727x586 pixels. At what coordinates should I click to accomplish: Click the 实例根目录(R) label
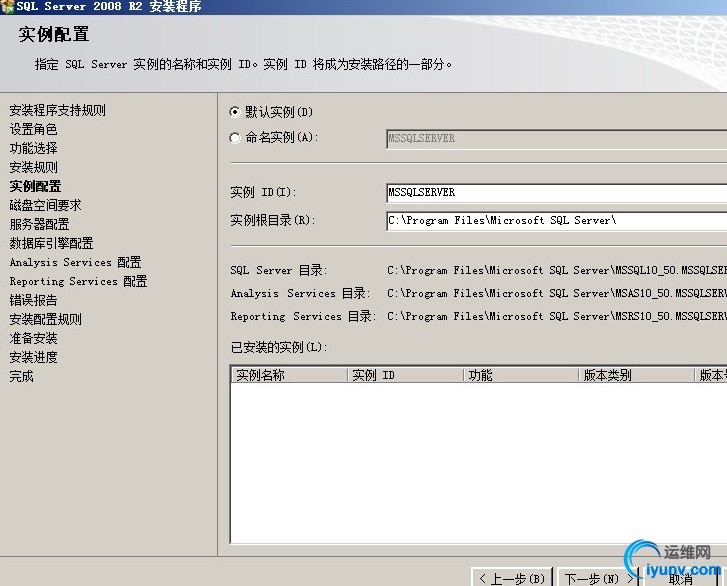(273, 220)
